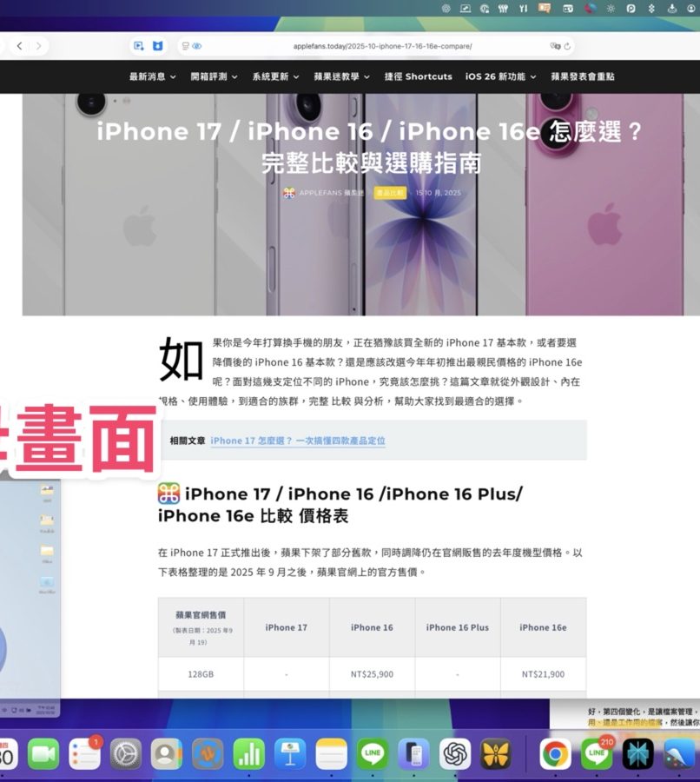Open Google Chrome from the Dock
The width and height of the screenshot is (700, 782).
pyautogui.click(x=555, y=753)
